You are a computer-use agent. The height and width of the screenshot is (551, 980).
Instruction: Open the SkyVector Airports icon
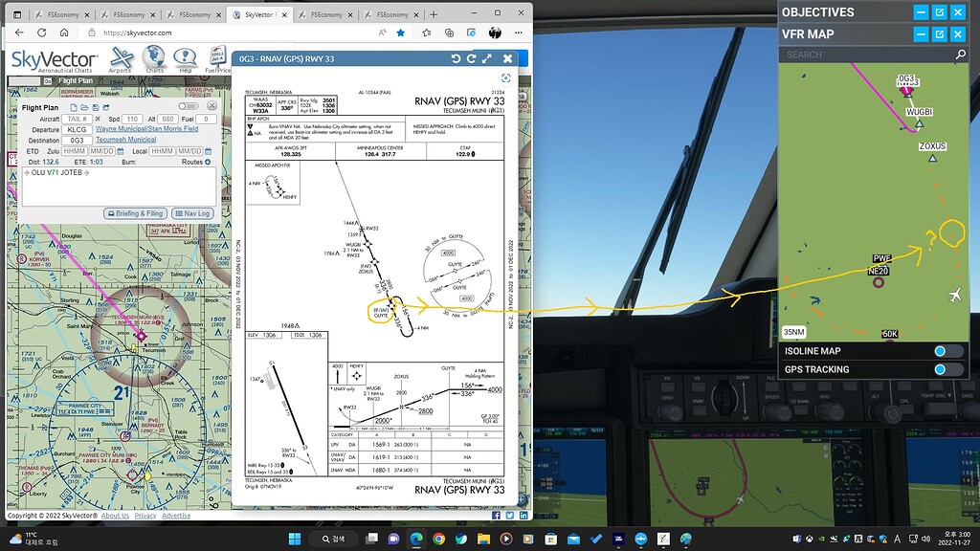click(121, 59)
